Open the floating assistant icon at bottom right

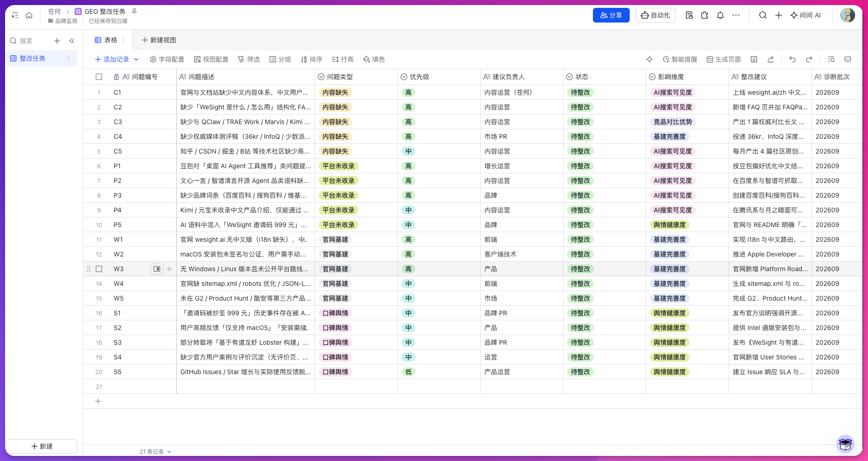845,444
